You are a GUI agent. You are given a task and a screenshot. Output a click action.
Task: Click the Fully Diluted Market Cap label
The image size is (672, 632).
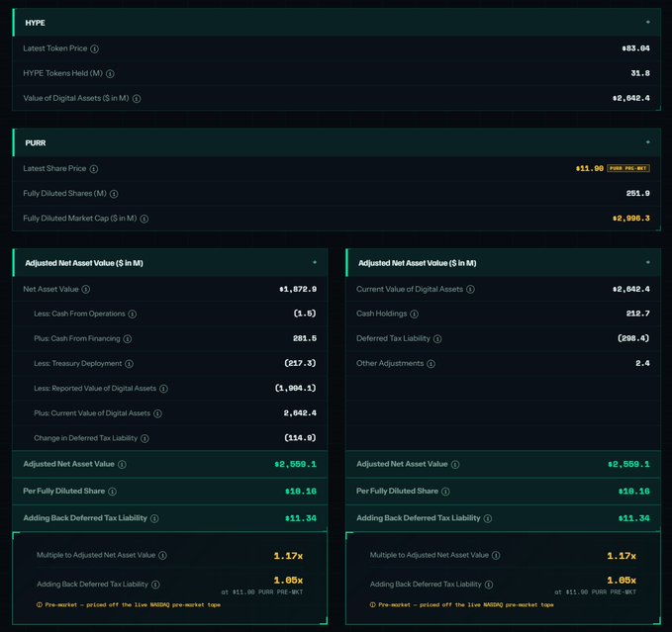[x=80, y=218]
